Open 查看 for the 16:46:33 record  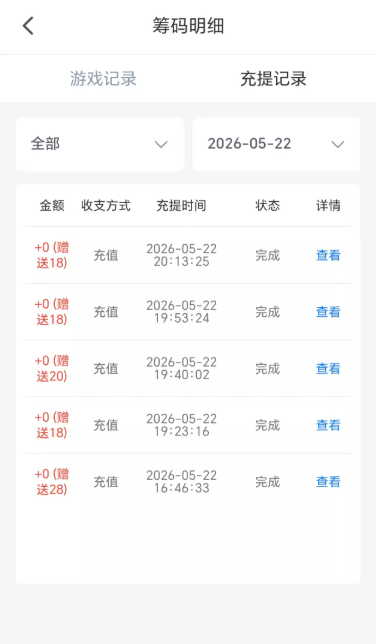[328, 482]
